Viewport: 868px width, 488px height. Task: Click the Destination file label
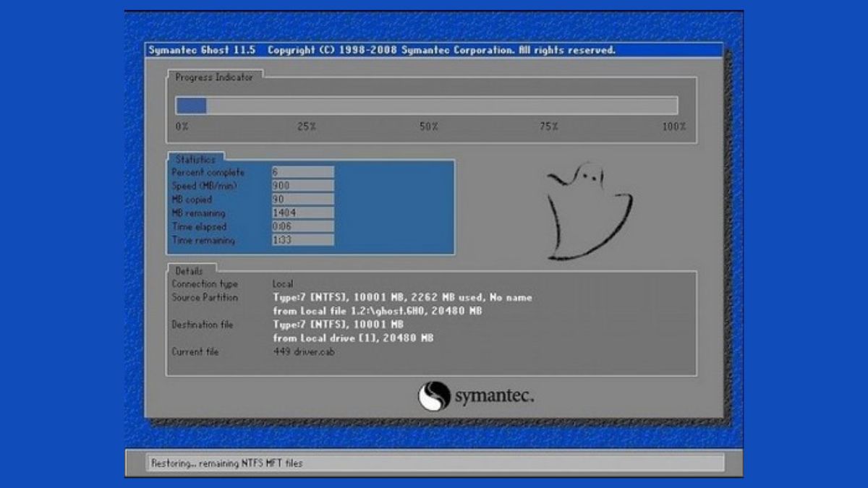click(203, 325)
